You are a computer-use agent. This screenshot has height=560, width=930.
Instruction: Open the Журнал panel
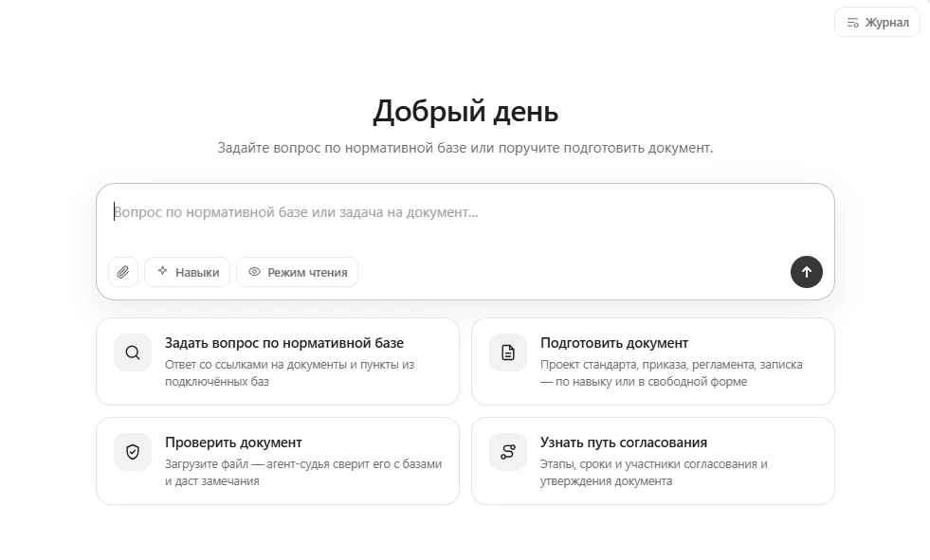(877, 23)
